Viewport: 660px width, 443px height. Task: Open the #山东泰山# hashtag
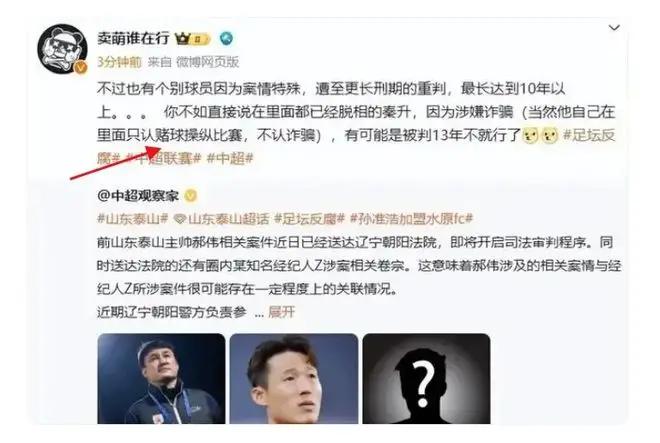133,219
